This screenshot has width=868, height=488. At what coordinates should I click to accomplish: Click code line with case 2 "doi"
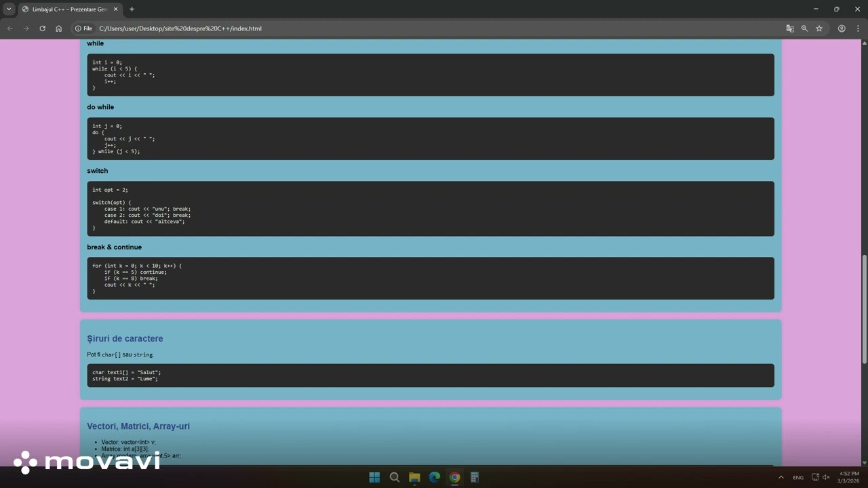(x=147, y=216)
